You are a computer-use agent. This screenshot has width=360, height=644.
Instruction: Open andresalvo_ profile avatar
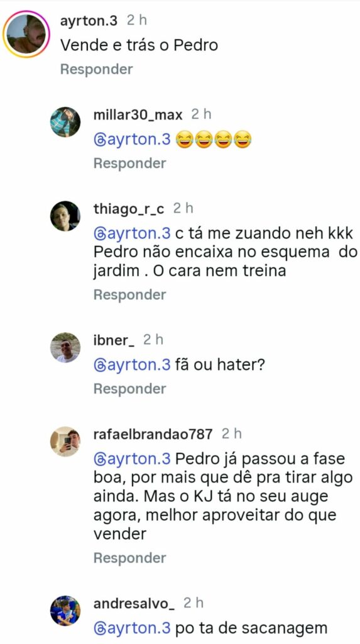click(65, 610)
